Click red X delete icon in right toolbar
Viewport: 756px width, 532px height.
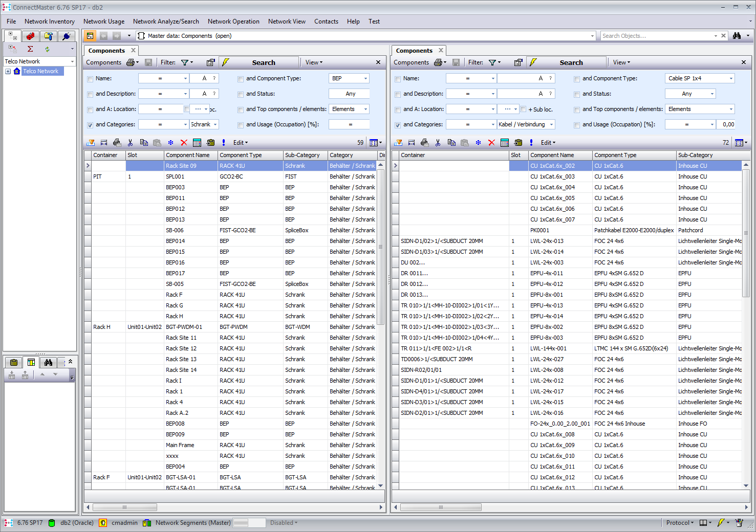pos(491,143)
